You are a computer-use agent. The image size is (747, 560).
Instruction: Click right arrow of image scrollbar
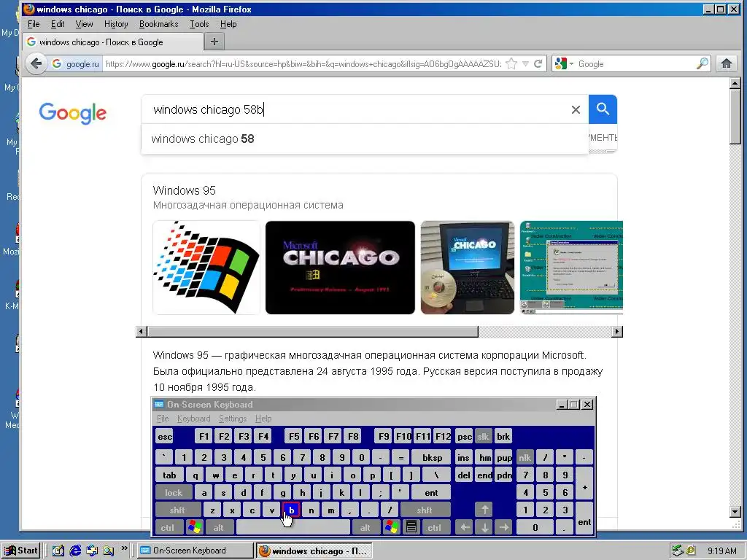click(617, 332)
